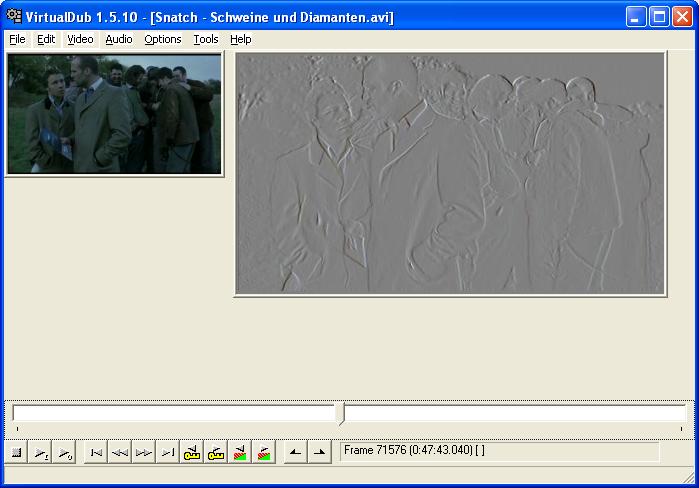Viewport: 699px width, 488px height.
Task: Play the output video preview
Action: (65, 452)
